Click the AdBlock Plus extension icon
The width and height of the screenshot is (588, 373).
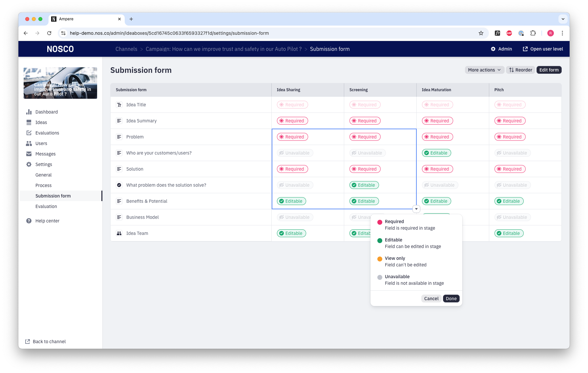click(509, 33)
